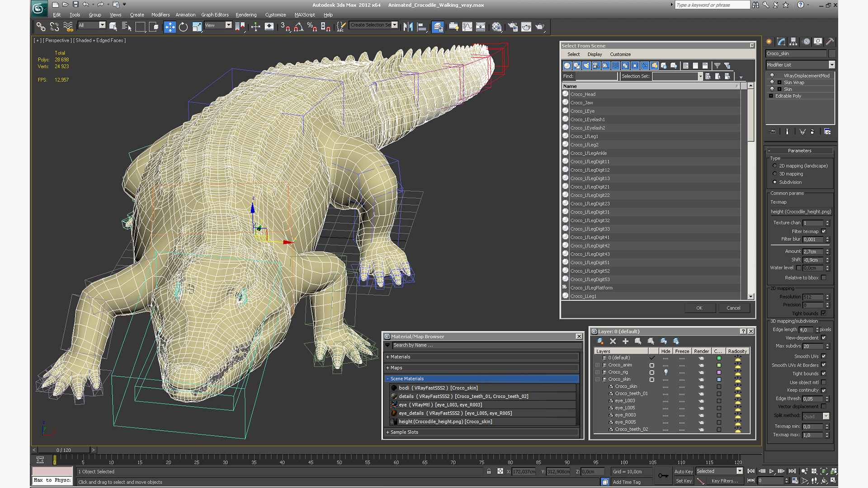Click Add Selected Objects plus icon in Layer dialog
The width and height of the screenshot is (868, 488).
pyautogui.click(x=625, y=341)
